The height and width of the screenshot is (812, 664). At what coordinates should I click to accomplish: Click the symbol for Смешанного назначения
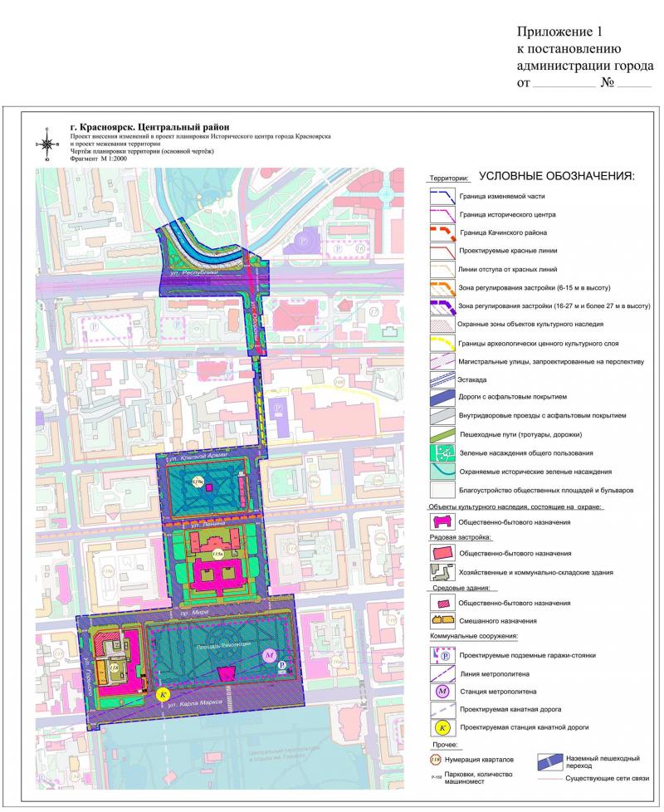click(x=443, y=620)
